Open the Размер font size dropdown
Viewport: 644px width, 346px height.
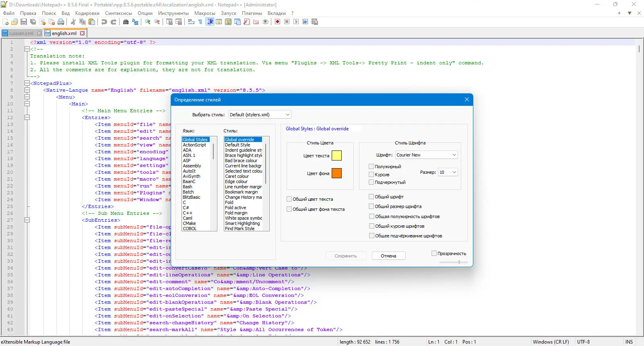coord(448,172)
